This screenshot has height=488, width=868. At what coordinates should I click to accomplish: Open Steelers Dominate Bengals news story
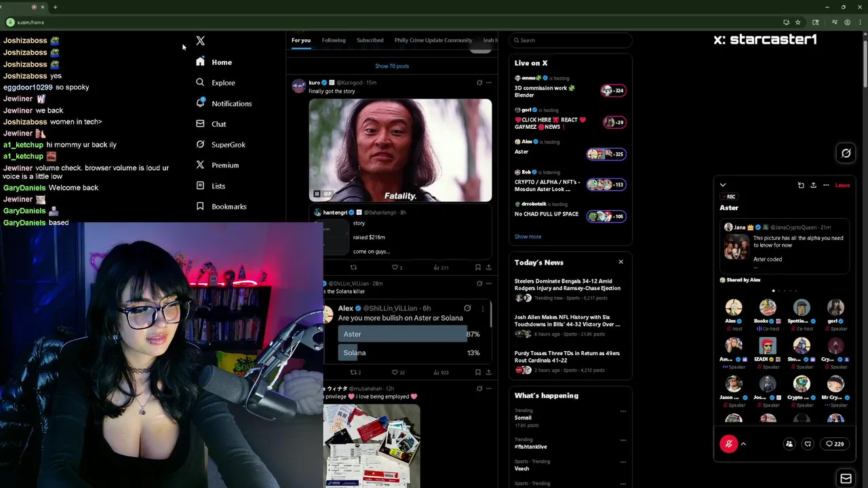[x=570, y=289]
